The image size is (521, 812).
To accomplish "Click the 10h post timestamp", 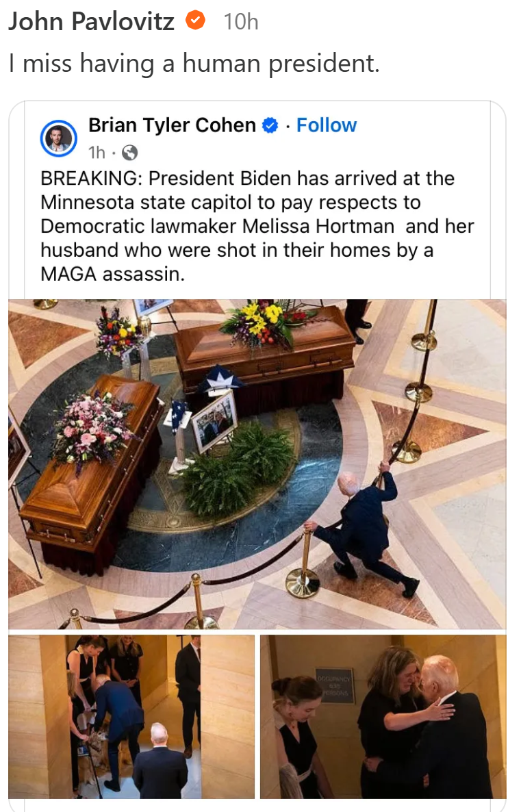I will pos(241,22).
